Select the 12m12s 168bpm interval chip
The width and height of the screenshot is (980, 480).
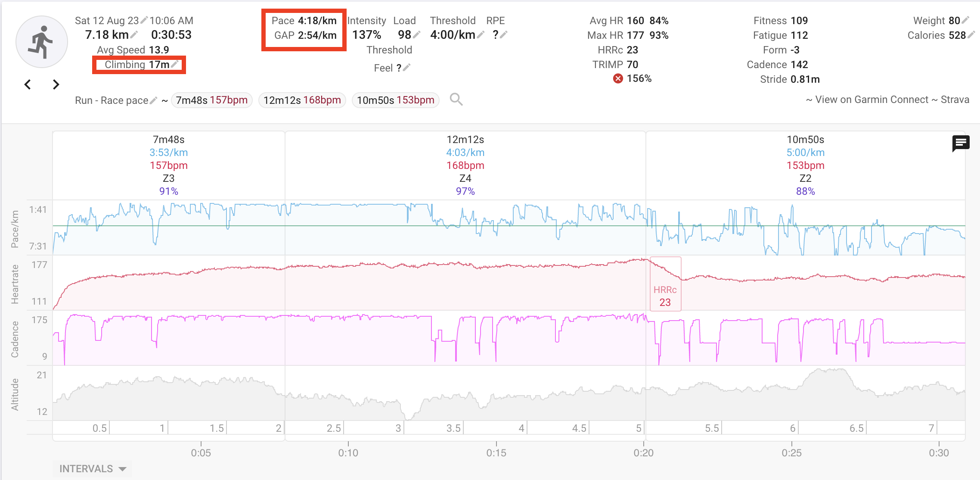pyautogui.click(x=302, y=100)
